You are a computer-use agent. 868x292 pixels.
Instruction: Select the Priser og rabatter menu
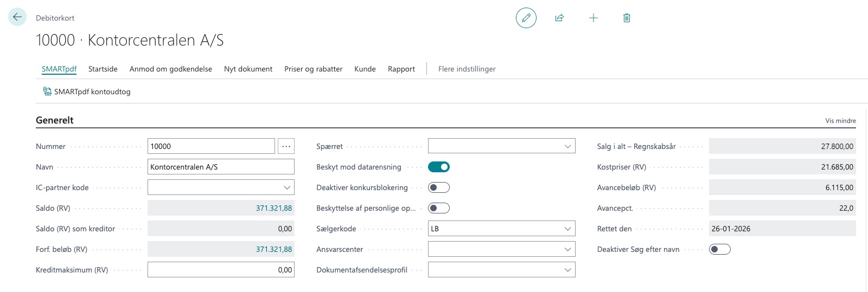click(x=313, y=69)
